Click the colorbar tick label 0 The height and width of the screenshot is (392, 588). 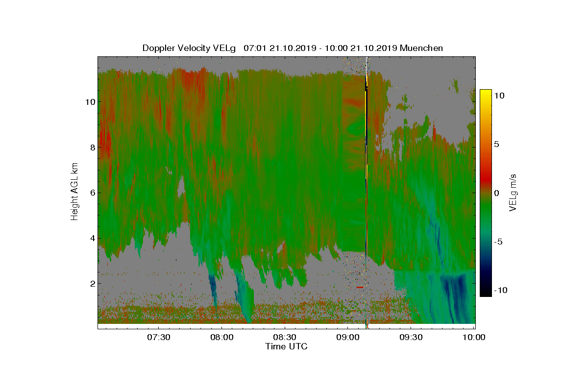point(496,193)
